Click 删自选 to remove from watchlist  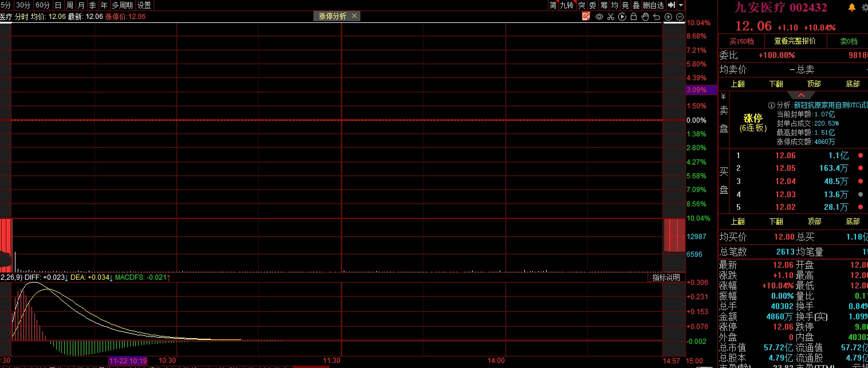click(x=653, y=5)
